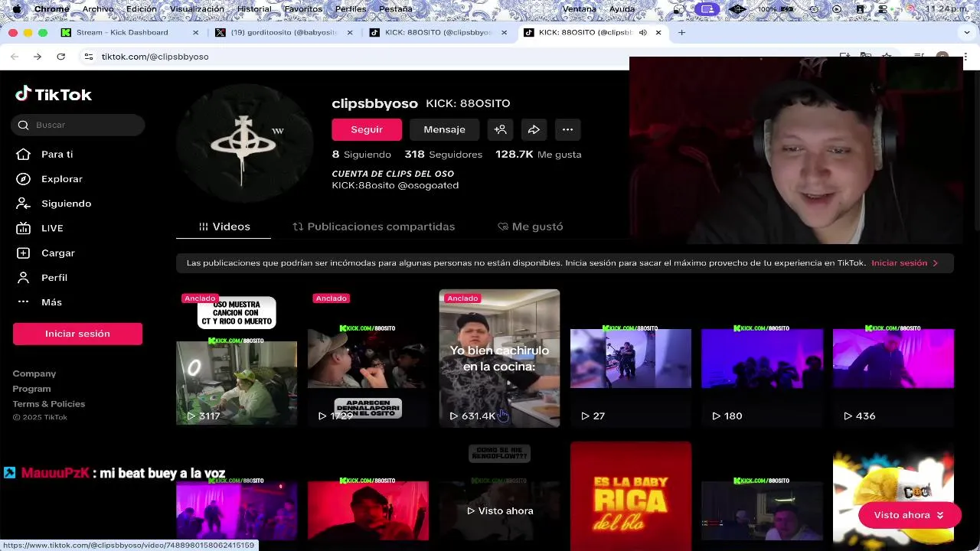This screenshot has width=980, height=551.
Task: Click the address bar URL
Action: point(155,57)
